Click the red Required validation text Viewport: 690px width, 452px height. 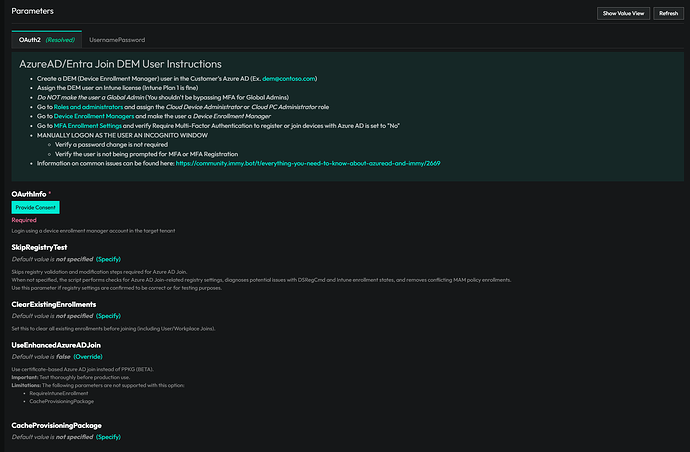24,220
